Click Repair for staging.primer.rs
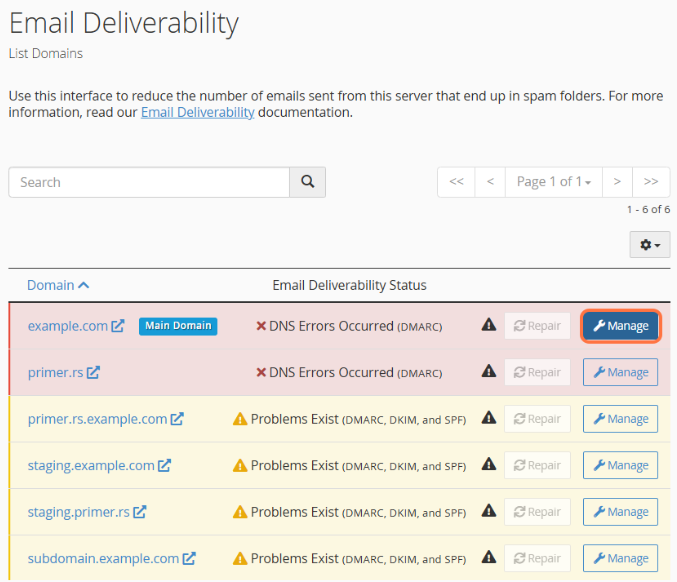The height and width of the screenshot is (582, 677). tap(537, 512)
